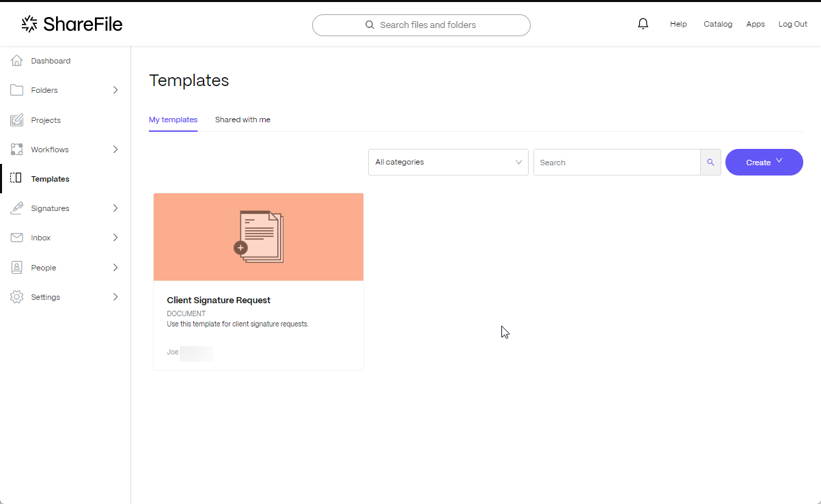
Task: Click the document icon on the template card
Action: [259, 237]
